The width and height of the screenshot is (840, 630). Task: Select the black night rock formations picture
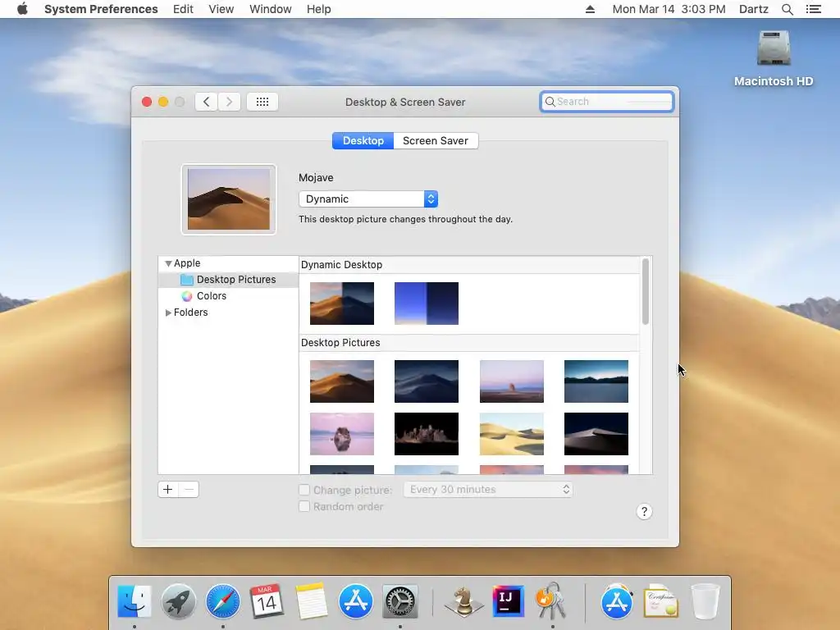[427, 434]
